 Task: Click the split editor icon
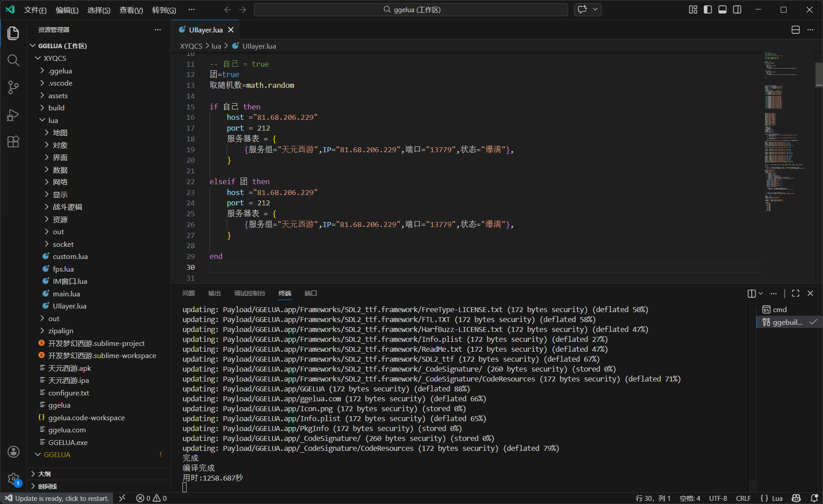click(x=796, y=30)
